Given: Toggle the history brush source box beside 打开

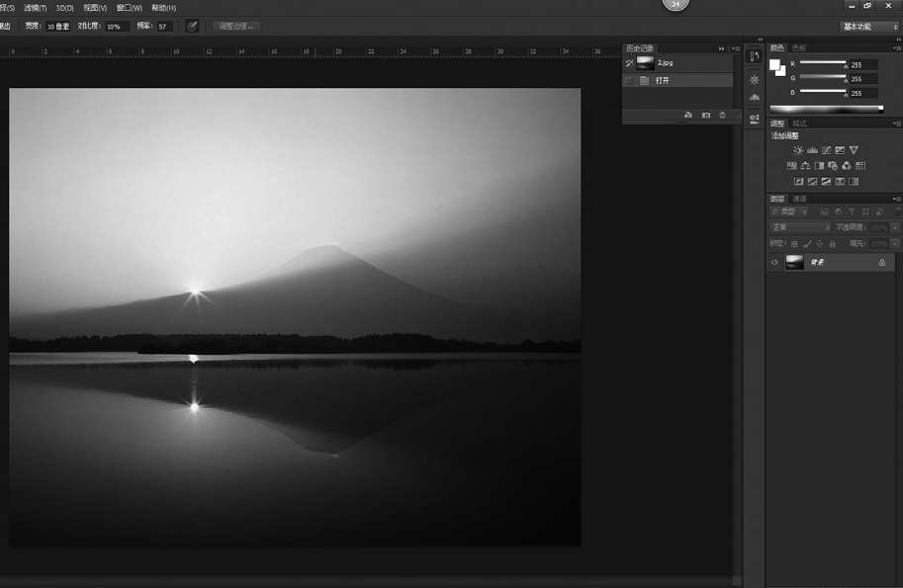Looking at the screenshot, I should [x=629, y=80].
